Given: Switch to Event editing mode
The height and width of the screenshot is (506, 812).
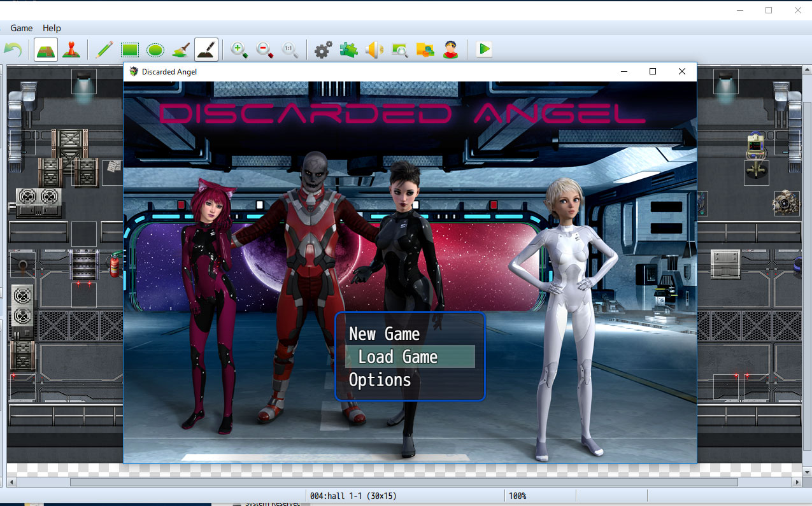Looking at the screenshot, I should click(71, 50).
